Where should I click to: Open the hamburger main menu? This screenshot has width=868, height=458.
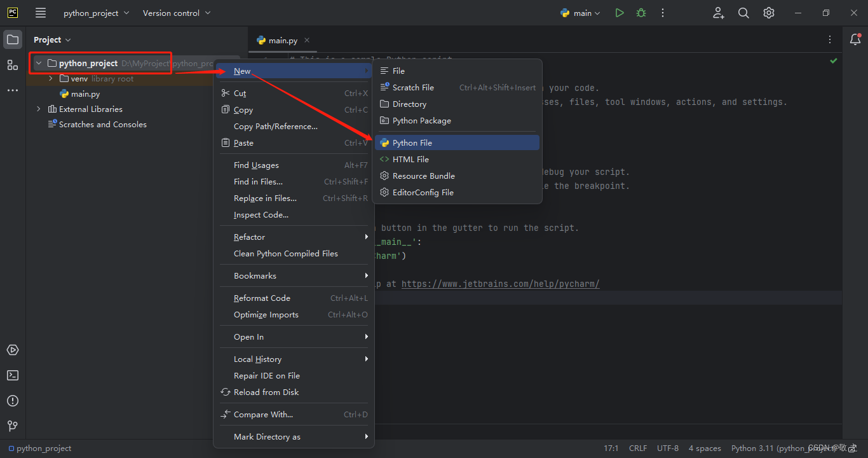pos(41,13)
